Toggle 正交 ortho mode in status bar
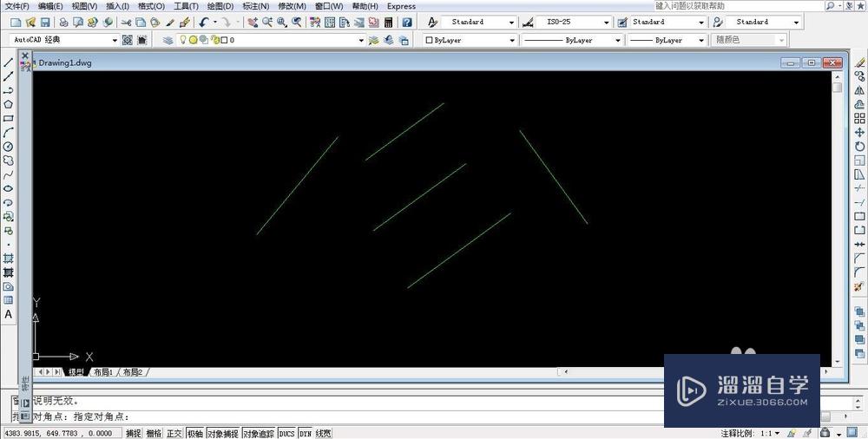This screenshot has width=868, height=439. click(174, 433)
